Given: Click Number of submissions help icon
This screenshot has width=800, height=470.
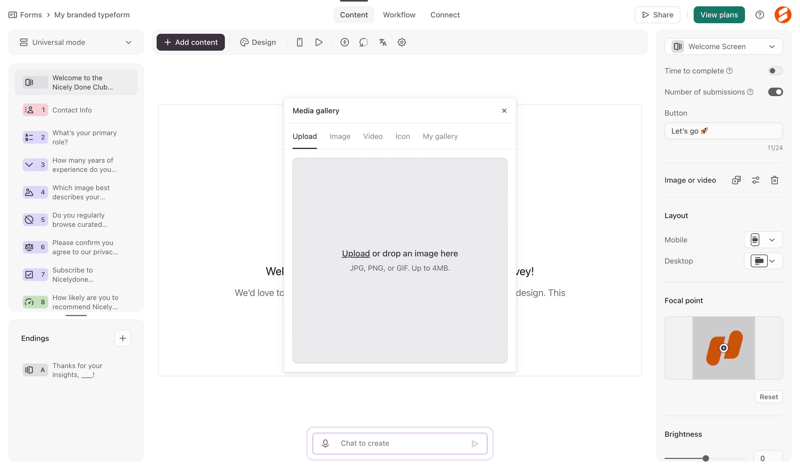Looking at the screenshot, I should 750,92.
